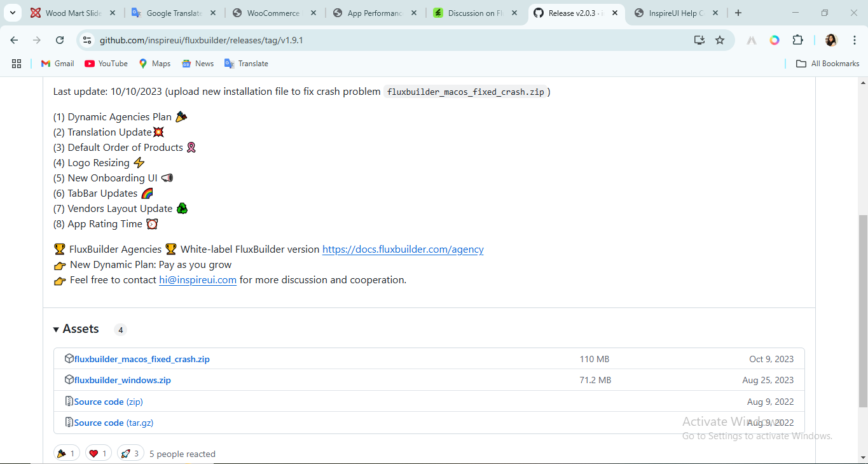Click the scrollbar up arrow

863,83
